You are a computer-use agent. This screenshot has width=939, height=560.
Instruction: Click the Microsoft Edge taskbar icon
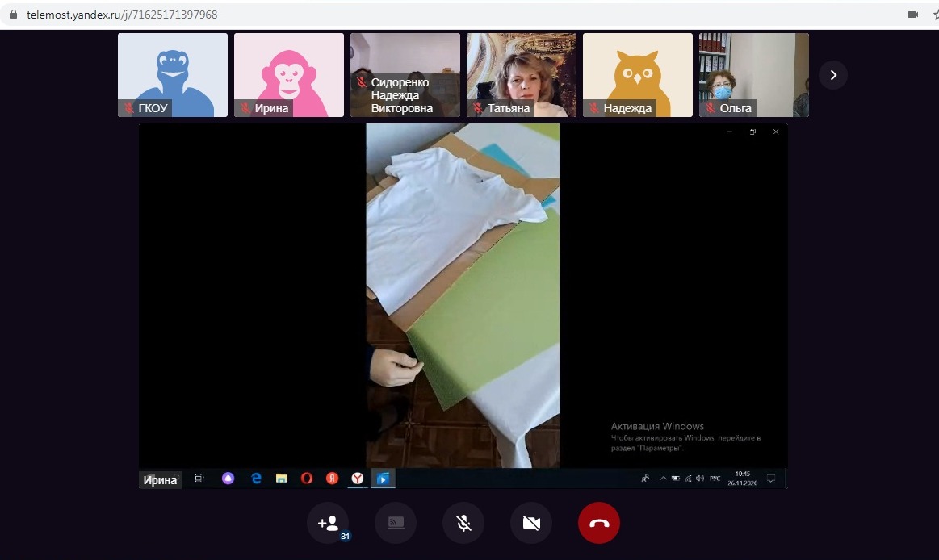pyautogui.click(x=256, y=479)
